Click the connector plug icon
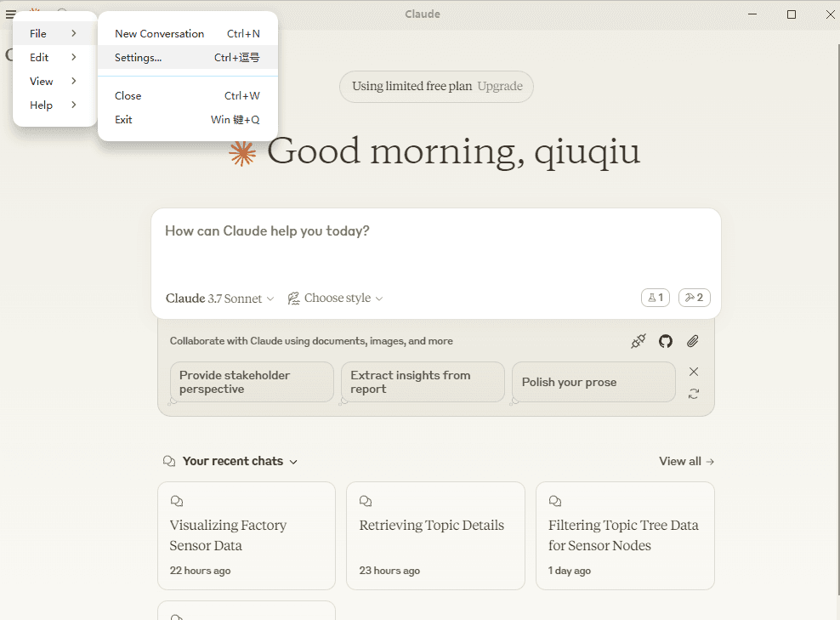The image size is (840, 620). (x=638, y=341)
